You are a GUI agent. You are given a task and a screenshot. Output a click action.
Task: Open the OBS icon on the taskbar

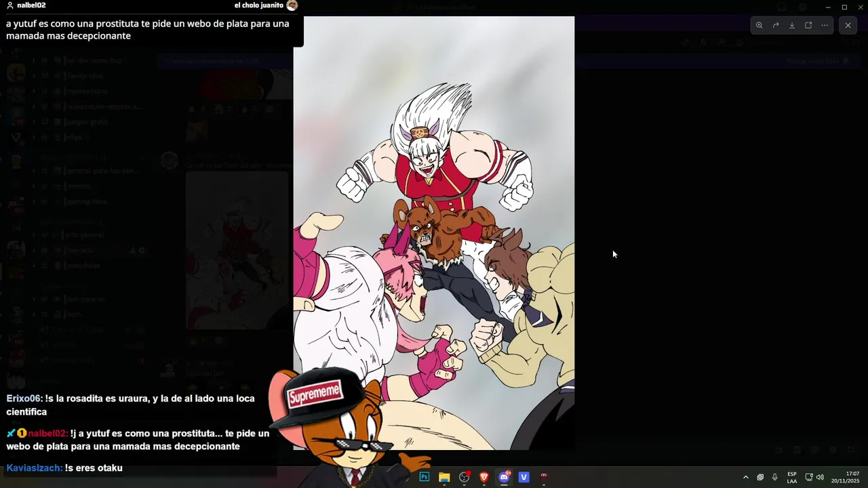coord(464,477)
